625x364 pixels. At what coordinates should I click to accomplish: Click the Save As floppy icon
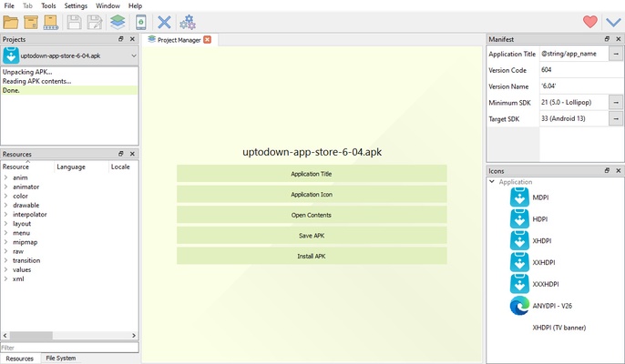pyautogui.click(x=95, y=23)
